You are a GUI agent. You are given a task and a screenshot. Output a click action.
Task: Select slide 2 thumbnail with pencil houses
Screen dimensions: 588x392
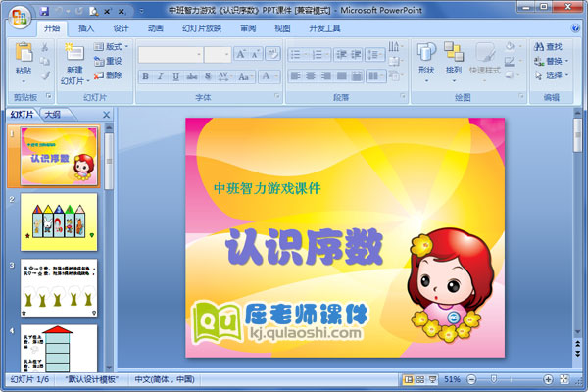click(59, 222)
